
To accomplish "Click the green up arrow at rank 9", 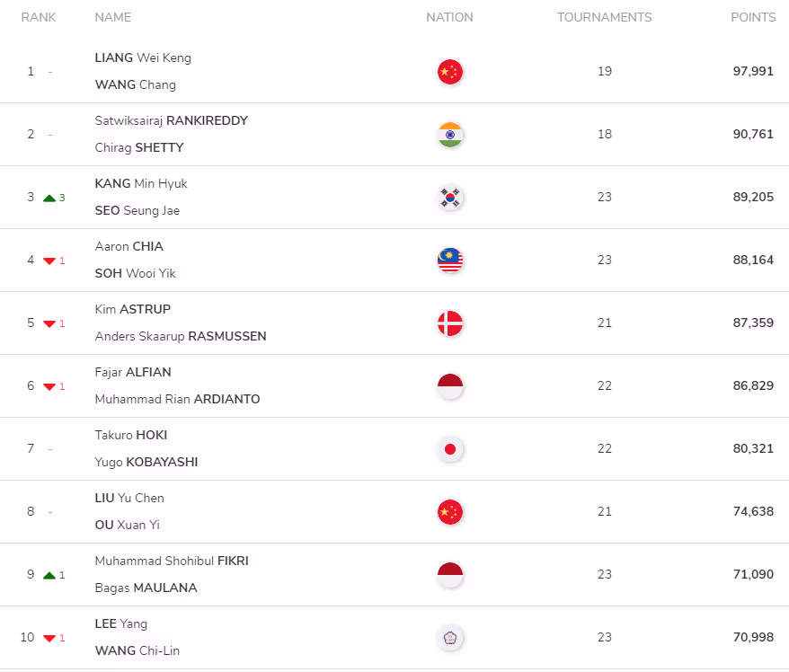I will click(49, 576).
